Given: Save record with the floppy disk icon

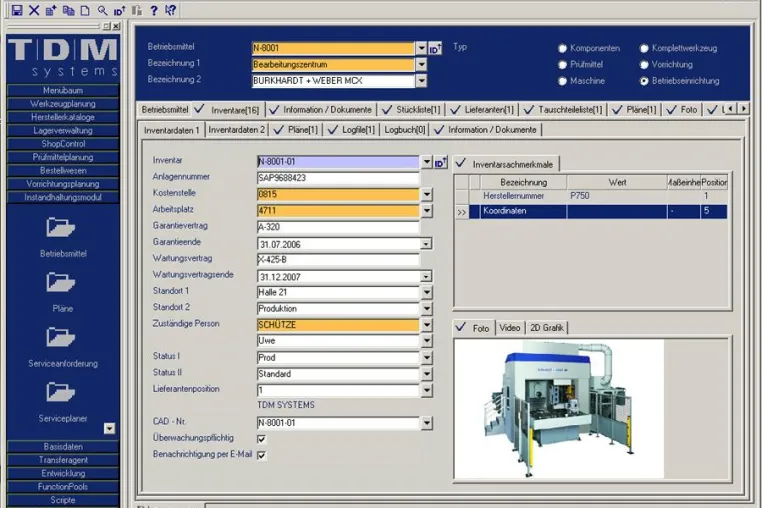Looking at the screenshot, I should [17, 10].
